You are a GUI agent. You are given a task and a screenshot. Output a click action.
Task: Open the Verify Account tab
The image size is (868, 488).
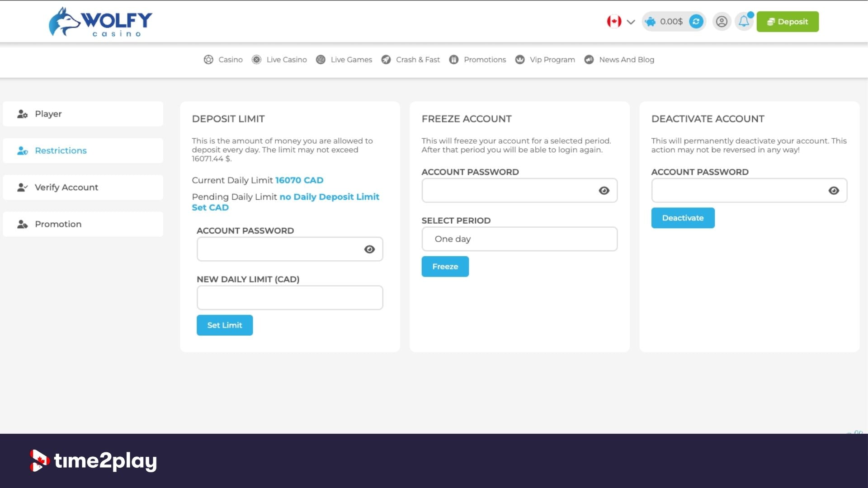tap(83, 188)
